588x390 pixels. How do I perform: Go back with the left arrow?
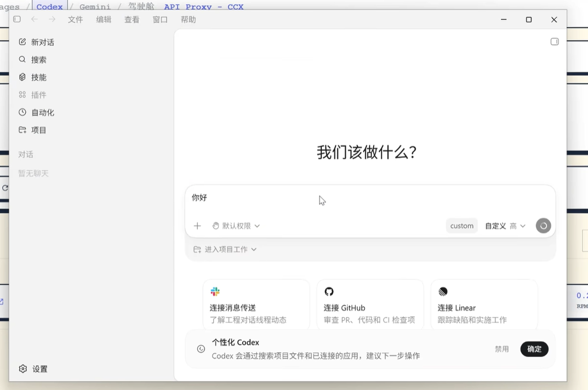tap(35, 19)
